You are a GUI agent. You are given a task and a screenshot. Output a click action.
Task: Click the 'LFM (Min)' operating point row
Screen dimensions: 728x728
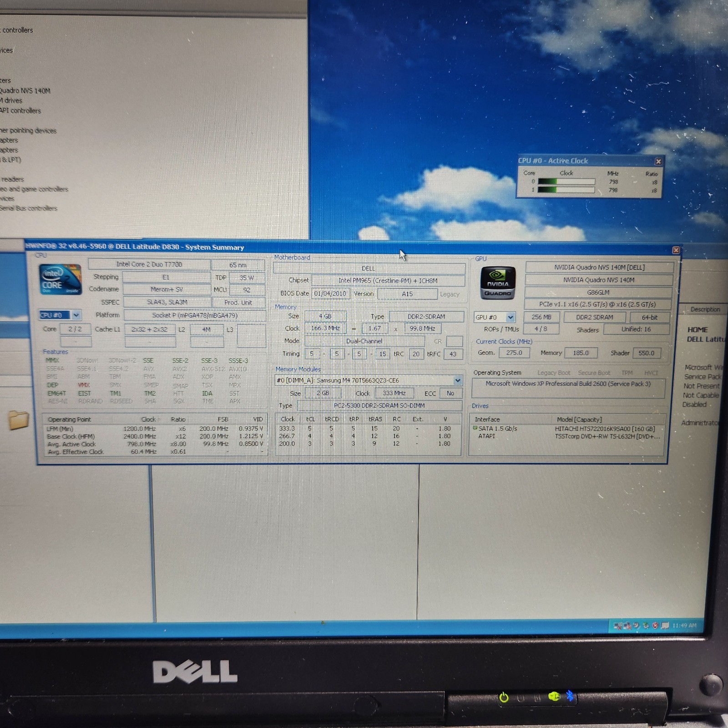click(x=155, y=429)
